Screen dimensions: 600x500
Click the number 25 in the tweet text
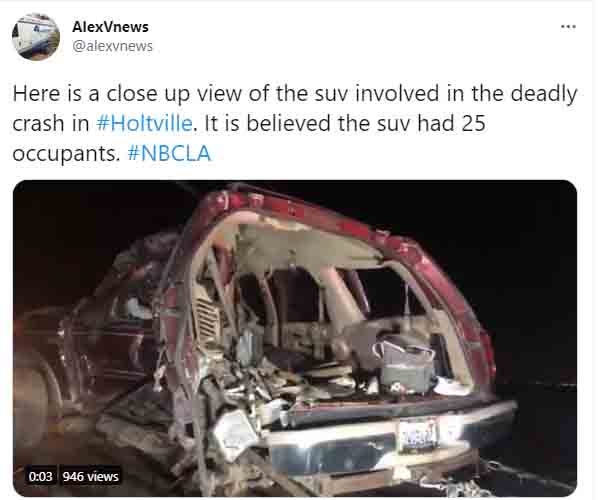[473, 123]
